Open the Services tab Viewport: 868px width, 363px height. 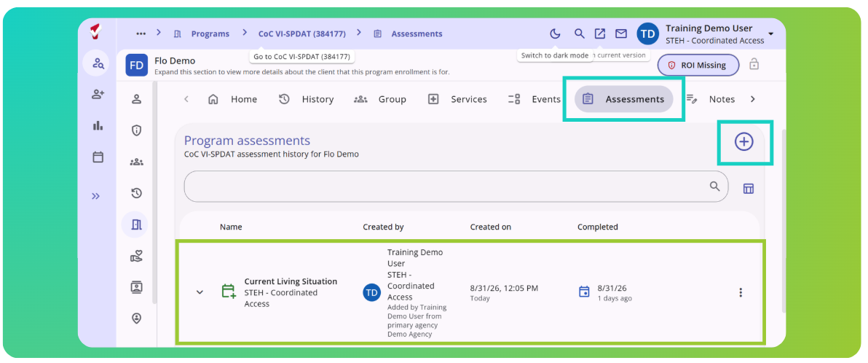457,99
